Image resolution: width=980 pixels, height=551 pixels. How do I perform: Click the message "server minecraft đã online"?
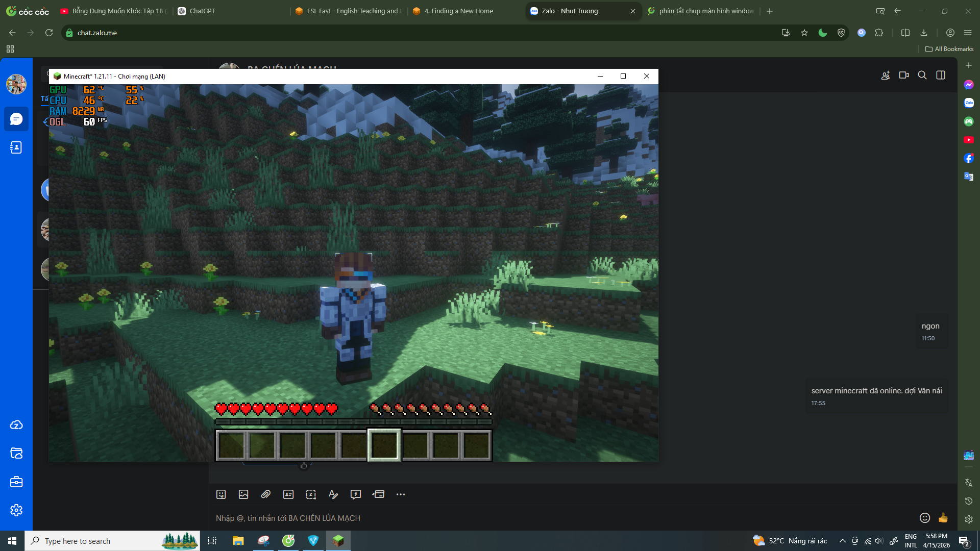tap(877, 391)
